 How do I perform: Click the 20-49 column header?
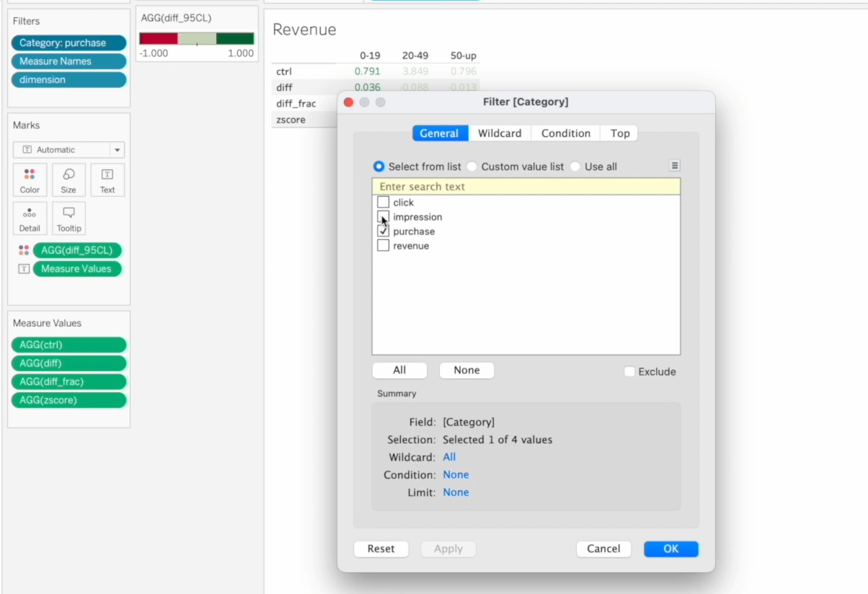pos(415,56)
